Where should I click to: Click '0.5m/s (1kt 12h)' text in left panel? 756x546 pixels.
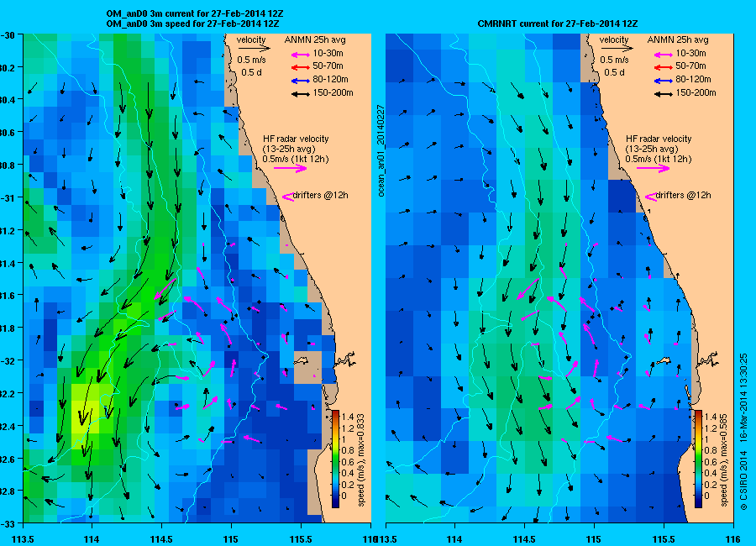pyautogui.click(x=296, y=159)
